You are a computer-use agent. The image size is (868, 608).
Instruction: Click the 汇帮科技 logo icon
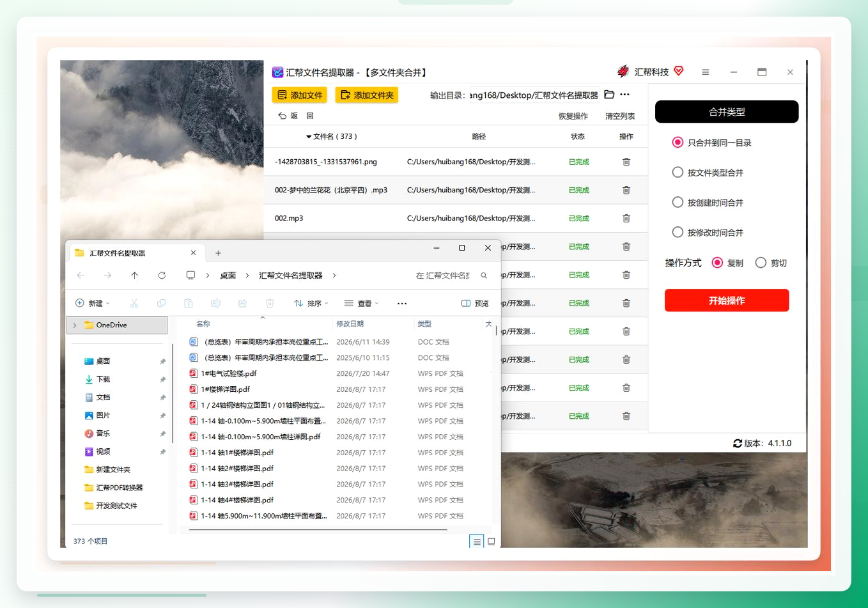(623, 72)
